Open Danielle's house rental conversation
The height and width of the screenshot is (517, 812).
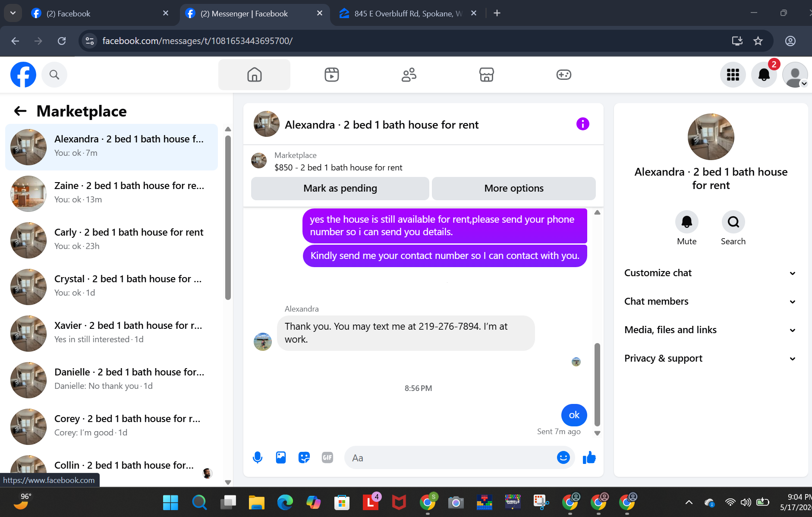[111, 380]
